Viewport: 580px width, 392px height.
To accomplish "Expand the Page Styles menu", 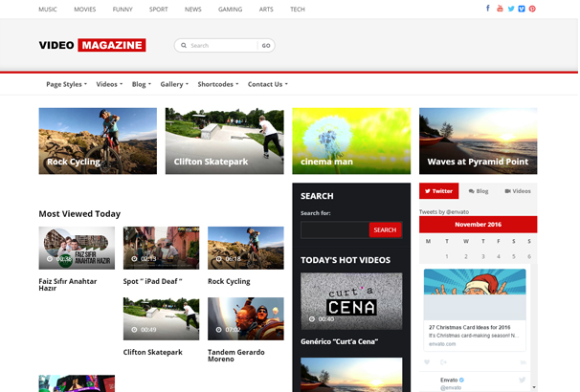I will (67, 84).
